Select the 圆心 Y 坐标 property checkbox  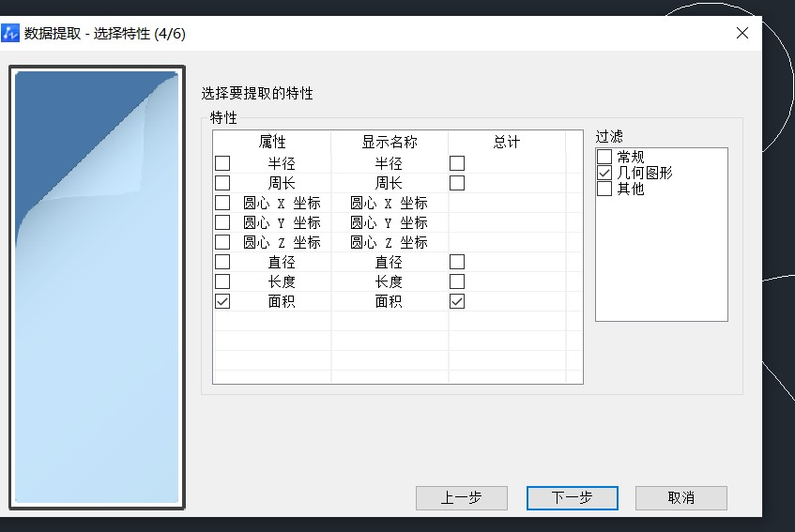222,222
